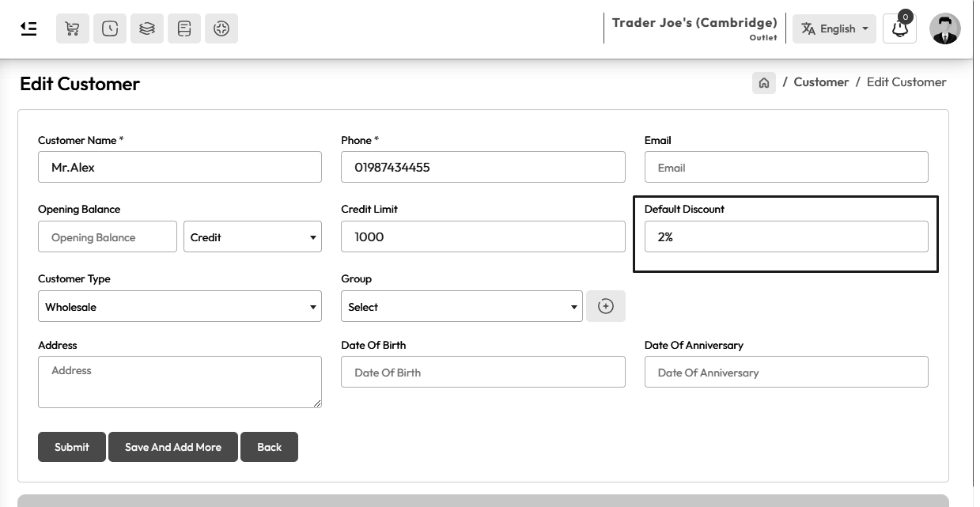Click the Address text area
This screenshot has width=980, height=507.
coord(180,382)
